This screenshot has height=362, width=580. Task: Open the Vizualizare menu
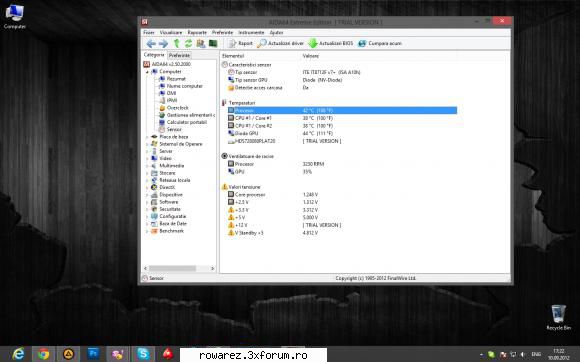[171, 33]
